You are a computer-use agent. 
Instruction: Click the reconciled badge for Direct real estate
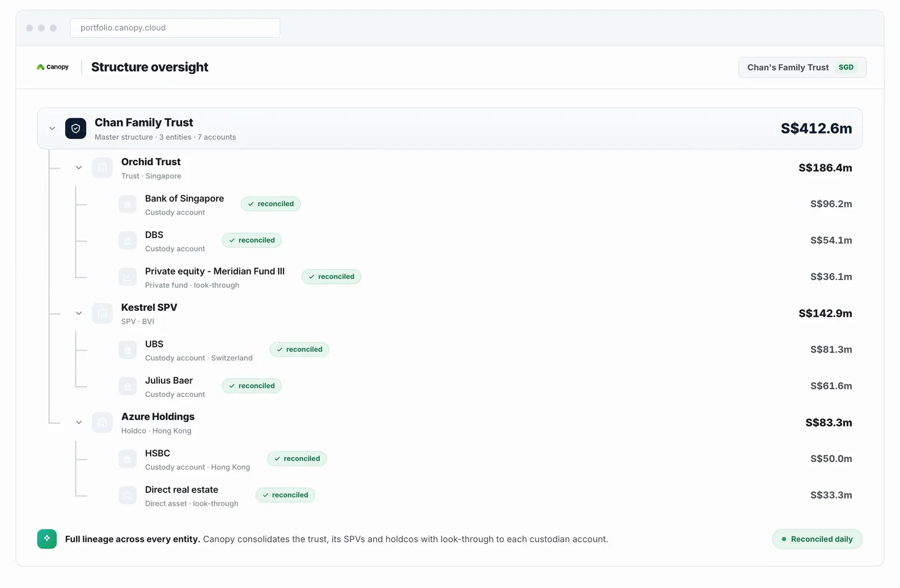[285, 495]
